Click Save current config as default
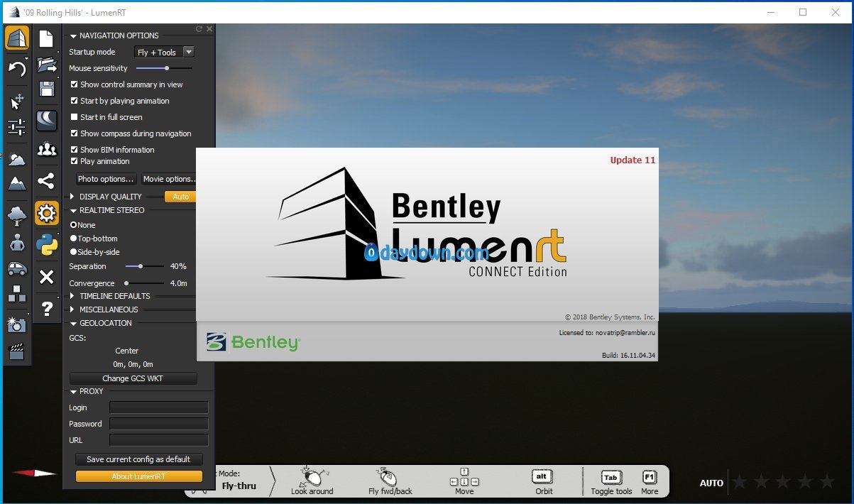 tap(138, 459)
